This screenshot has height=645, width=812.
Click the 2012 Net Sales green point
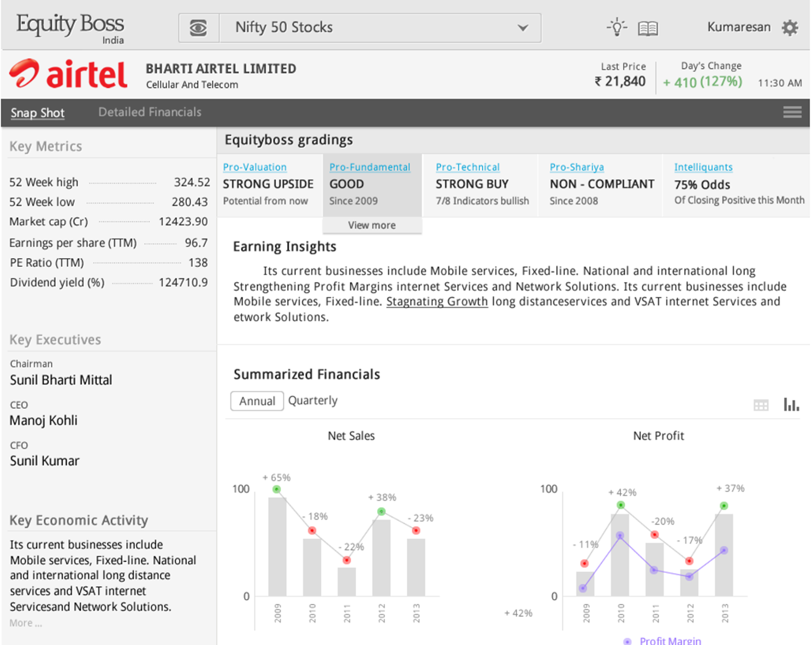point(381,512)
